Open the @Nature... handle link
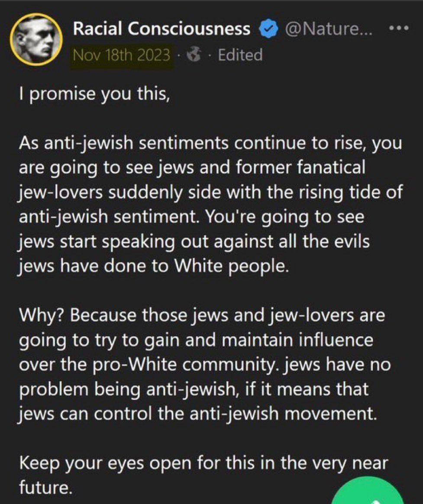The height and width of the screenshot is (504, 423). coord(329,29)
